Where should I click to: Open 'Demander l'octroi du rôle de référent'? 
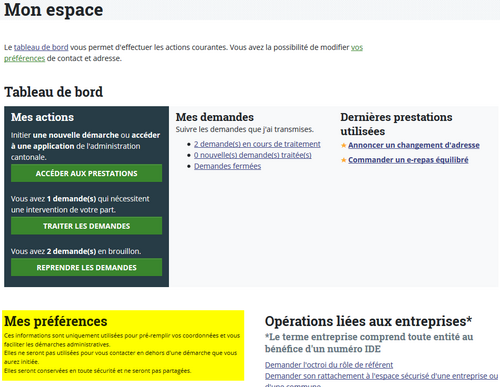[x=329, y=365]
